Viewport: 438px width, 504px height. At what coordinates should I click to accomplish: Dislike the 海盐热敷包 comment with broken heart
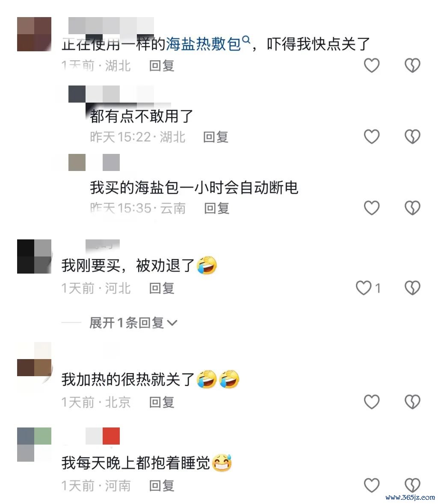(x=412, y=65)
